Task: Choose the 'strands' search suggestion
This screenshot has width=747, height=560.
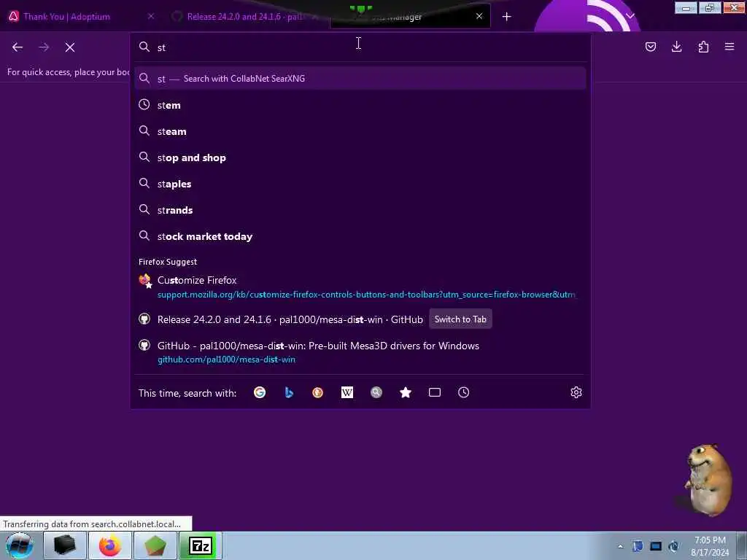Action: (360, 210)
